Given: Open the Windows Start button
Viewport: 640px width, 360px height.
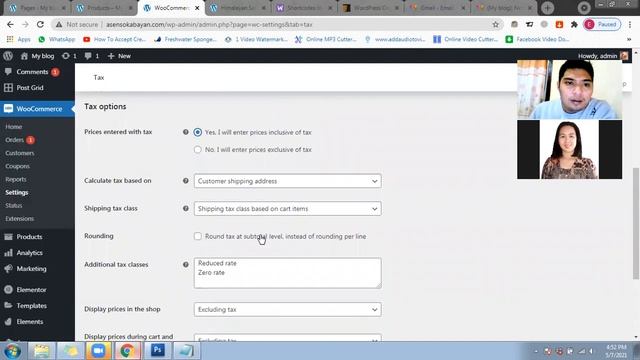Looking at the screenshot, I should [x=12, y=351].
